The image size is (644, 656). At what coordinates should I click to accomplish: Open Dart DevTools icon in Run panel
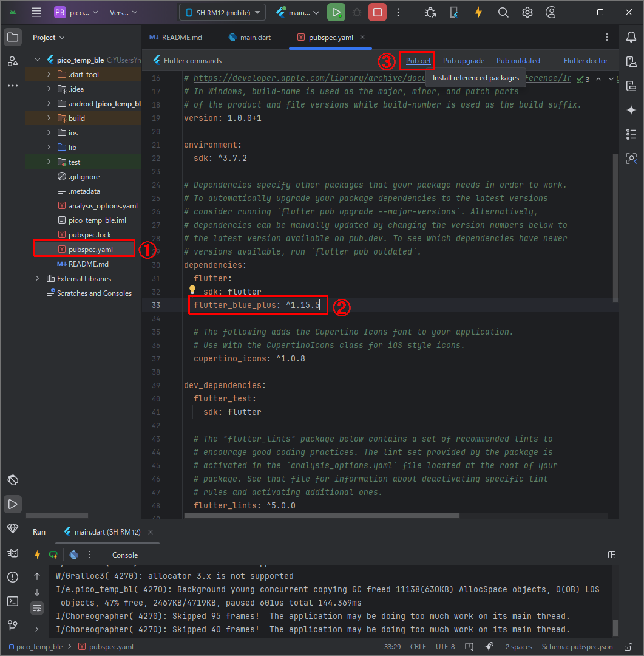pos(73,555)
